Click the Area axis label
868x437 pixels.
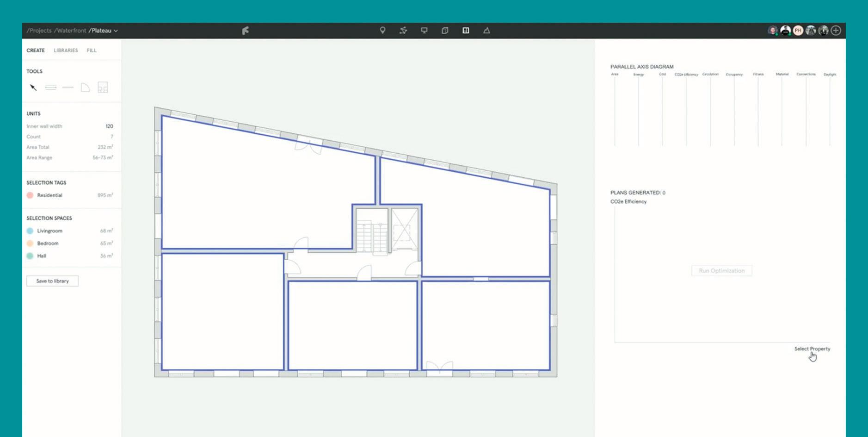coord(615,74)
